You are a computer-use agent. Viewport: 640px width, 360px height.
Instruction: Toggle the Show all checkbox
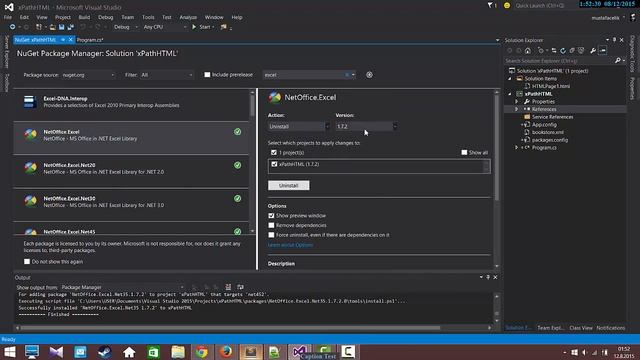[x=464, y=153]
